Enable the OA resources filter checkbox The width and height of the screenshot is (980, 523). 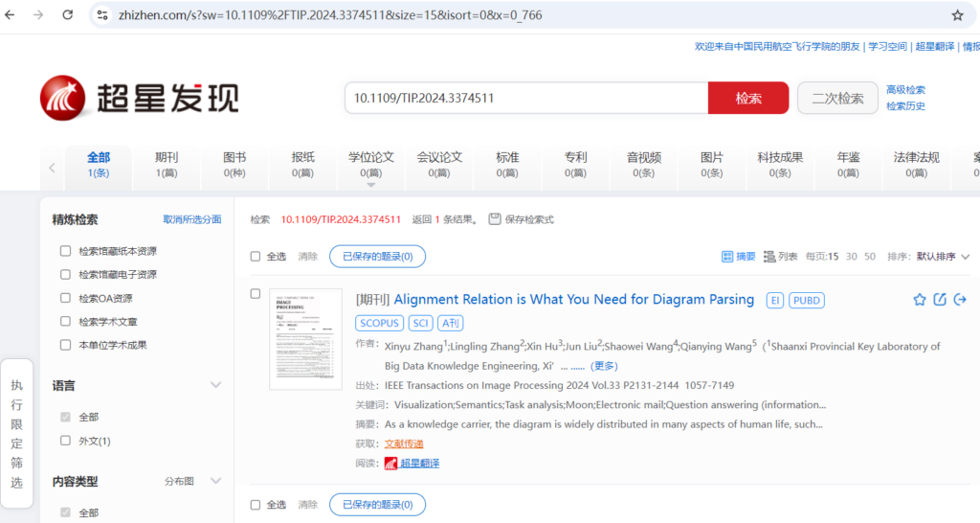(x=66, y=298)
